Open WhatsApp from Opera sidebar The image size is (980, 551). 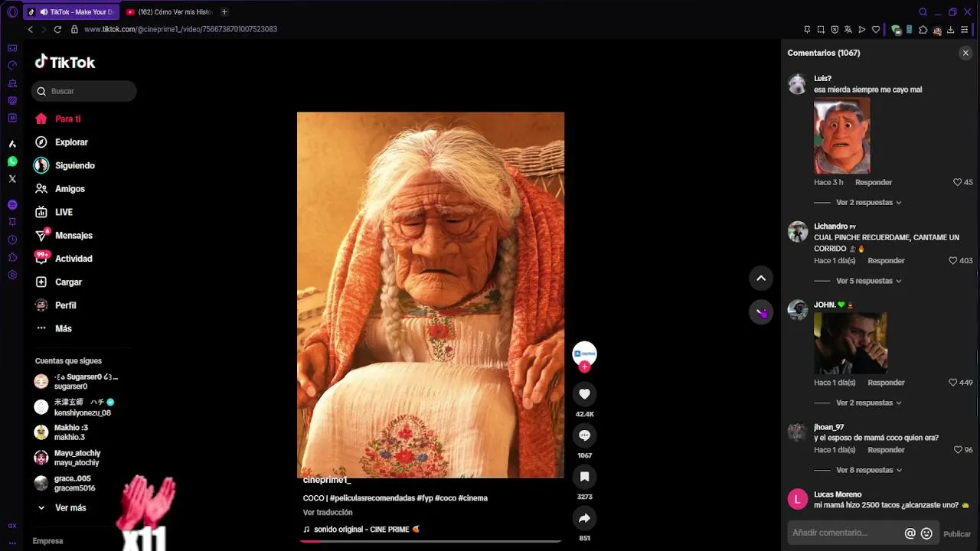(x=12, y=161)
